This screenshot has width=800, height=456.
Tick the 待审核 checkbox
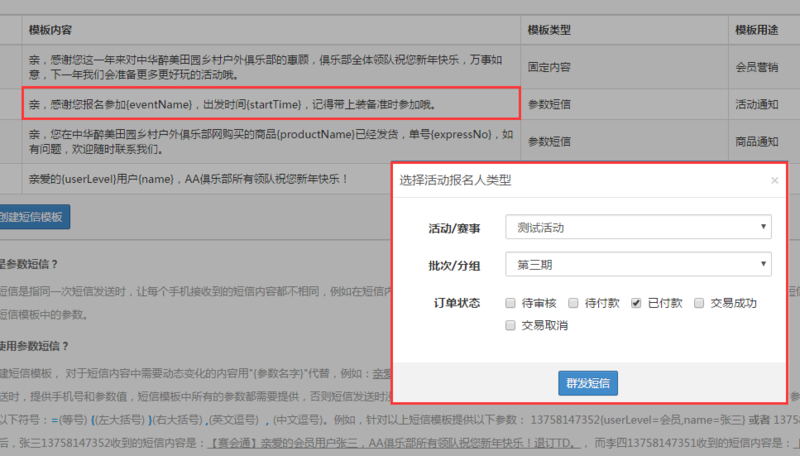pyautogui.click(x=512, y=303)
